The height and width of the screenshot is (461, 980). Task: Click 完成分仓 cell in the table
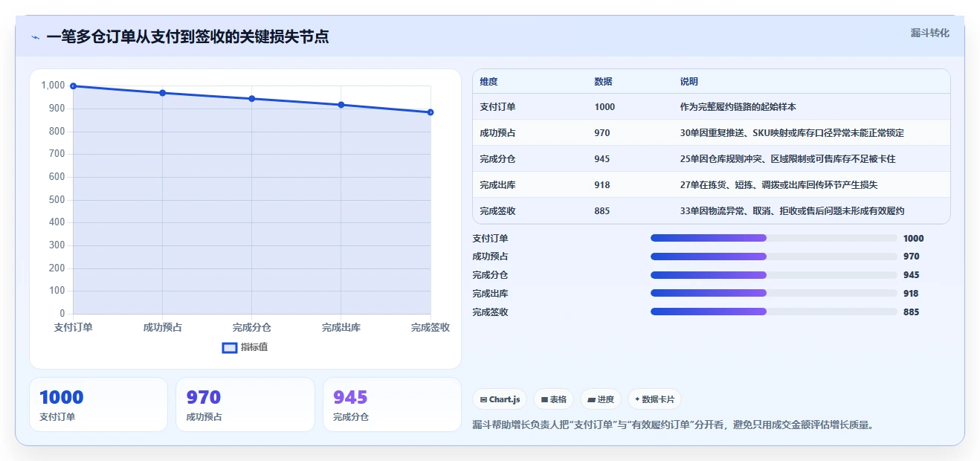(x=497, y=159)
